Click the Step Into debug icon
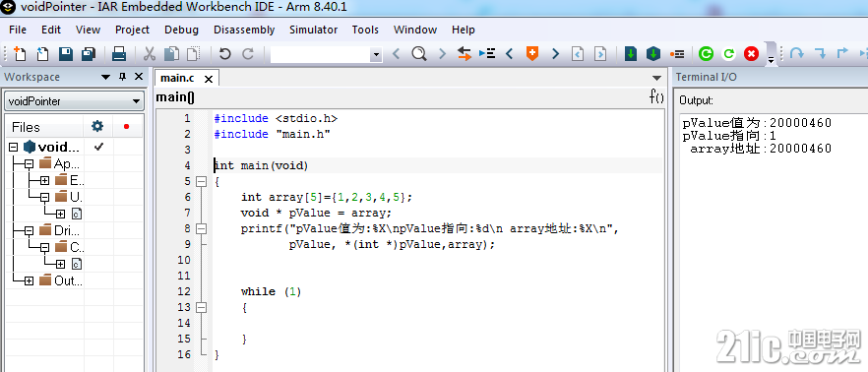 coord(820,54)
